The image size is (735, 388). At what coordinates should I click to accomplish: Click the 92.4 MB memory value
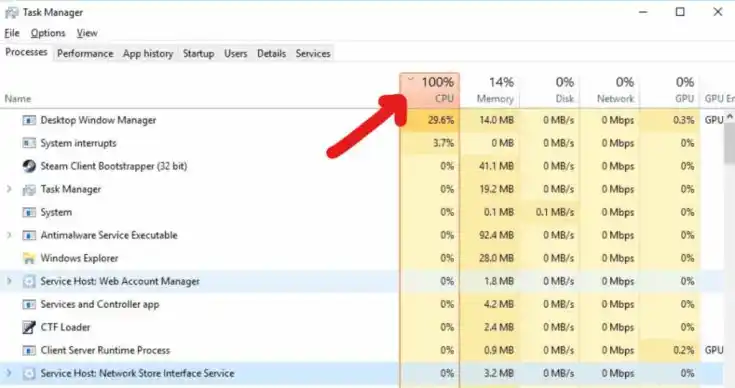[x=496, y=235]
